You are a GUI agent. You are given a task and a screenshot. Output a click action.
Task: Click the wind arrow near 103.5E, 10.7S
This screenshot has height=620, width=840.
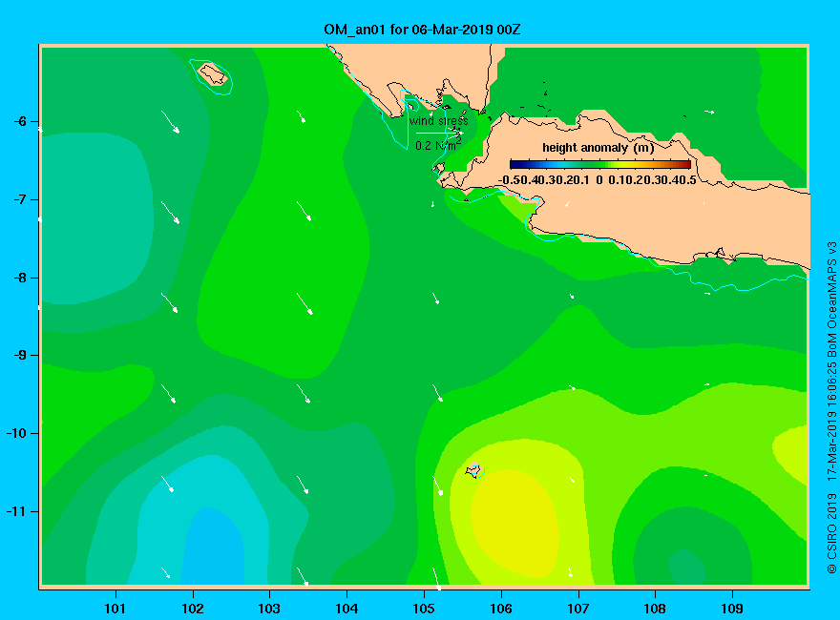[303, 486]
